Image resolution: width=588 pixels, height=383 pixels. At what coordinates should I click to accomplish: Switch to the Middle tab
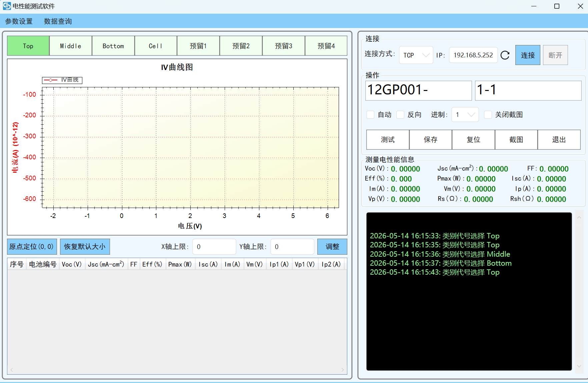coord(71,46)
